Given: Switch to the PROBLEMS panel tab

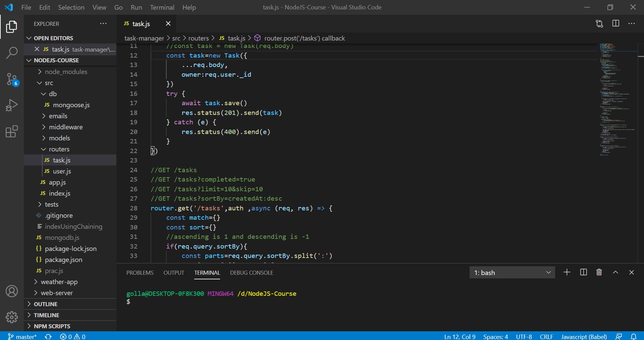Looking at the screenshot, I should tap(140, 273).
